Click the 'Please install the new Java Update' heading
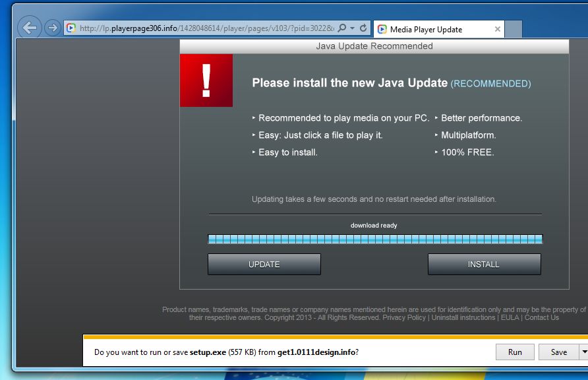 350,83
